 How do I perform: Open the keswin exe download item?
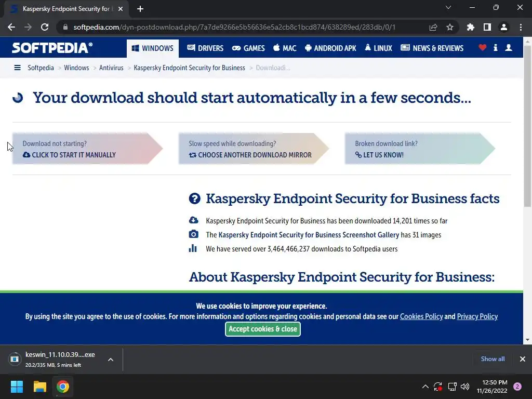click(x=54, y=359)
